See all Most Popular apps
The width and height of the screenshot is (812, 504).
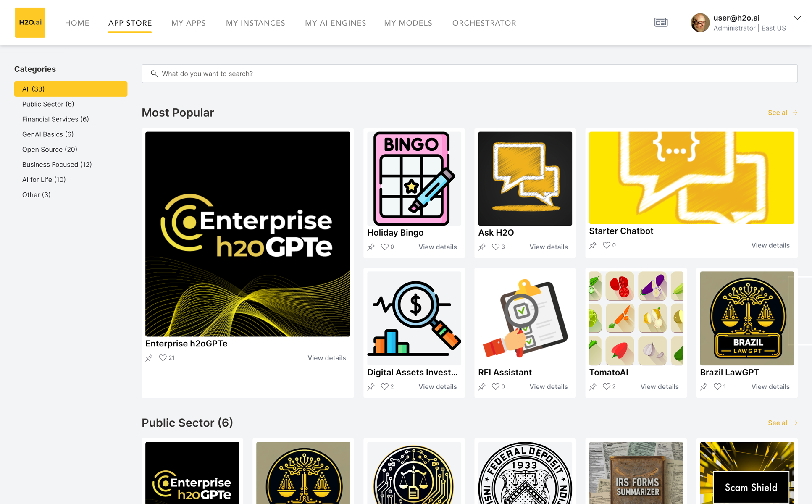pos(782,113)
